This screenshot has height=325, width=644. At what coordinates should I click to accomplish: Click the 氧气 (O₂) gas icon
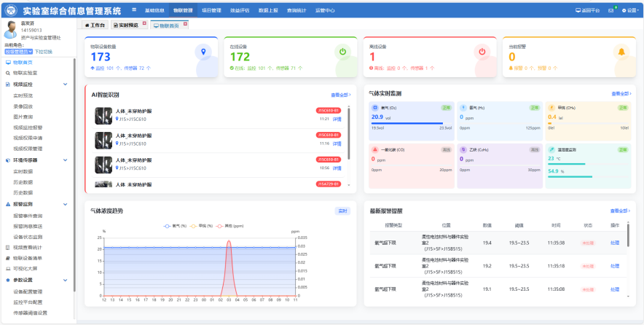point(374,107)
